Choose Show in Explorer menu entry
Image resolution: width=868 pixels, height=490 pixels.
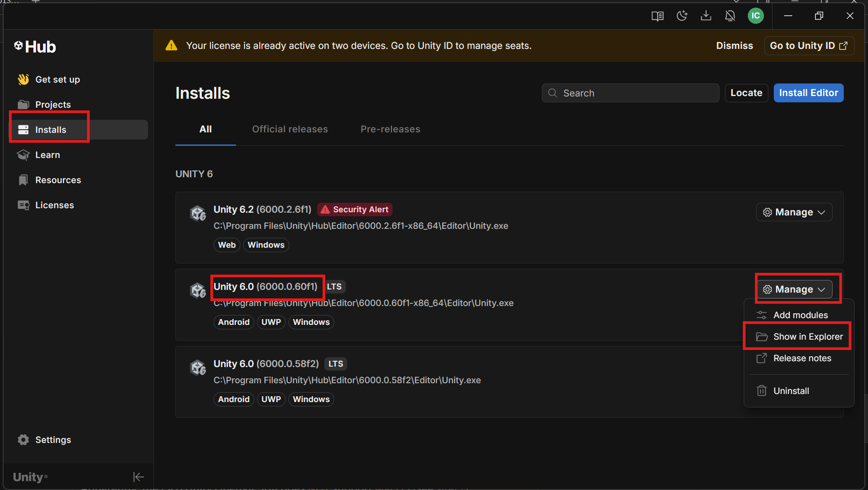[x=807, y=337]
